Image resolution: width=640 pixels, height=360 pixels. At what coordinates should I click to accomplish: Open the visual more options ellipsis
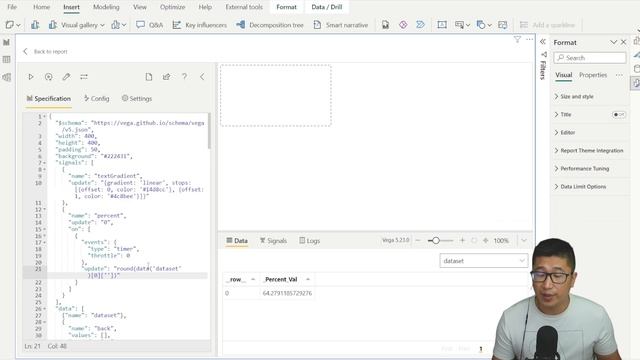point(529,39)
